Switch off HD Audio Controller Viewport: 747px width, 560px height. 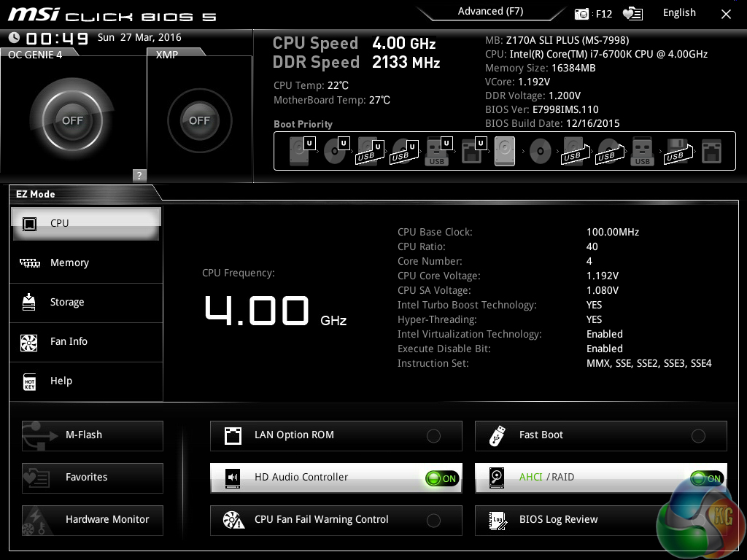pos(442,478)
